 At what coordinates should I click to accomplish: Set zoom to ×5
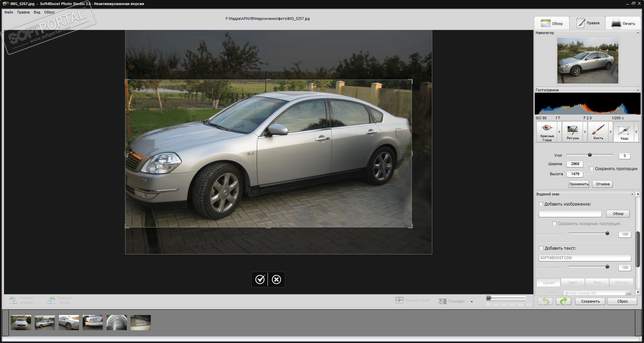click(529, 305)
